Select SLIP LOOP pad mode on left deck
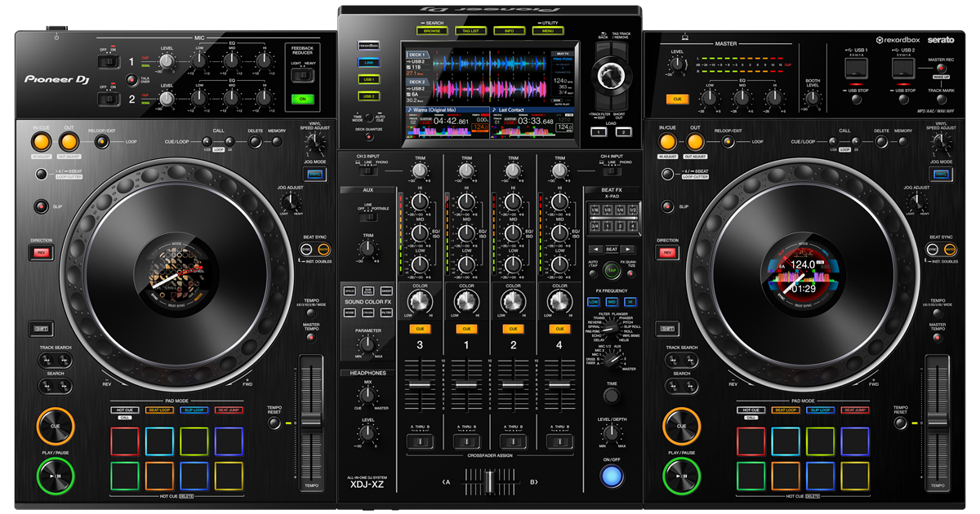 [194, 410]
